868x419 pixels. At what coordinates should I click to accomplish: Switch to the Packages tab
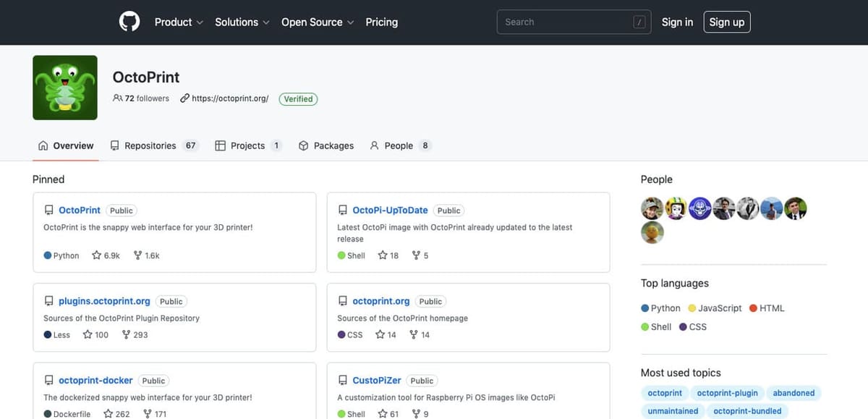click(x=326, y=145)
